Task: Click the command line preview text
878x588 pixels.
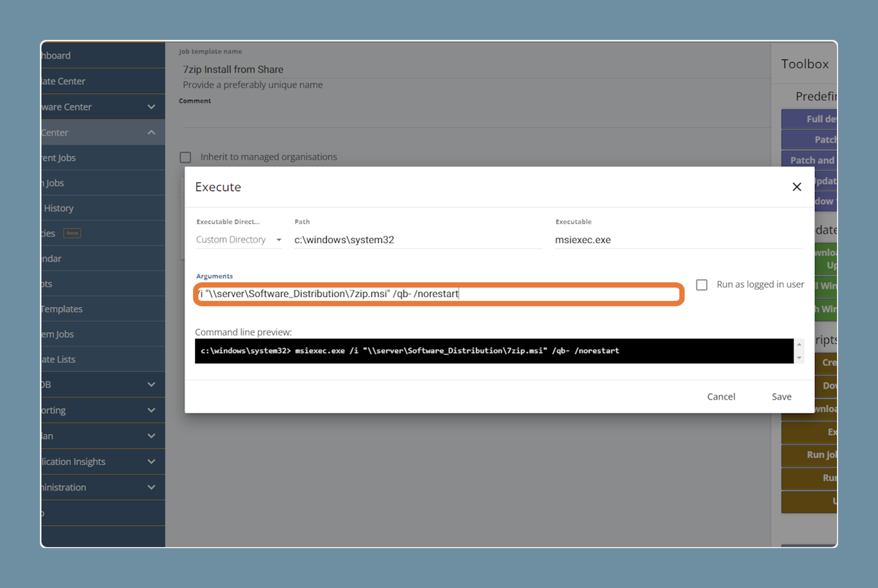Action: tap(410, 350)
